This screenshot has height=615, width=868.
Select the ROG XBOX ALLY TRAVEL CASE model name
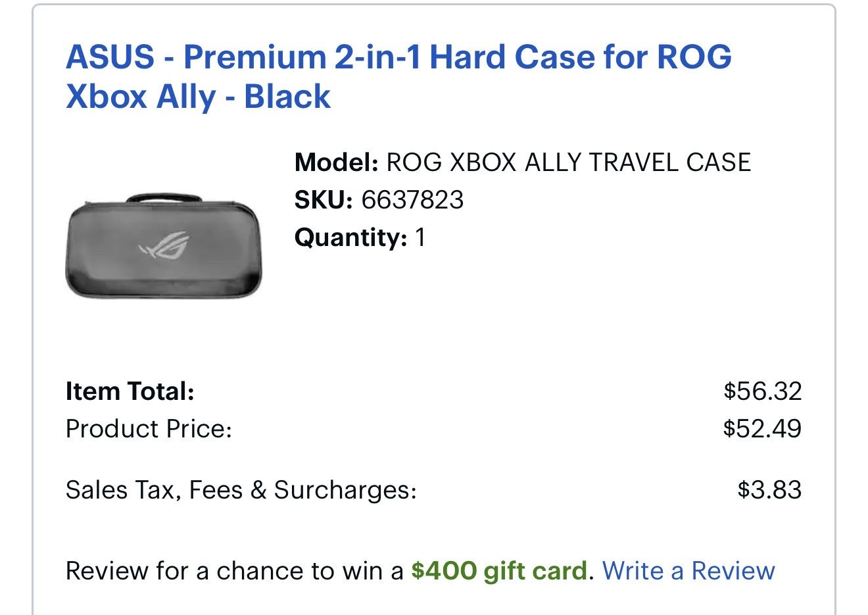pyautogui.click(x=568, y=162)
